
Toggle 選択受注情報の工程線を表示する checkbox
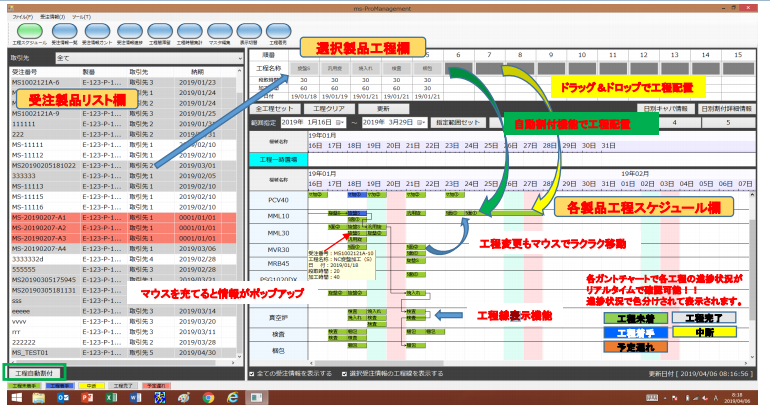[344, 374]
